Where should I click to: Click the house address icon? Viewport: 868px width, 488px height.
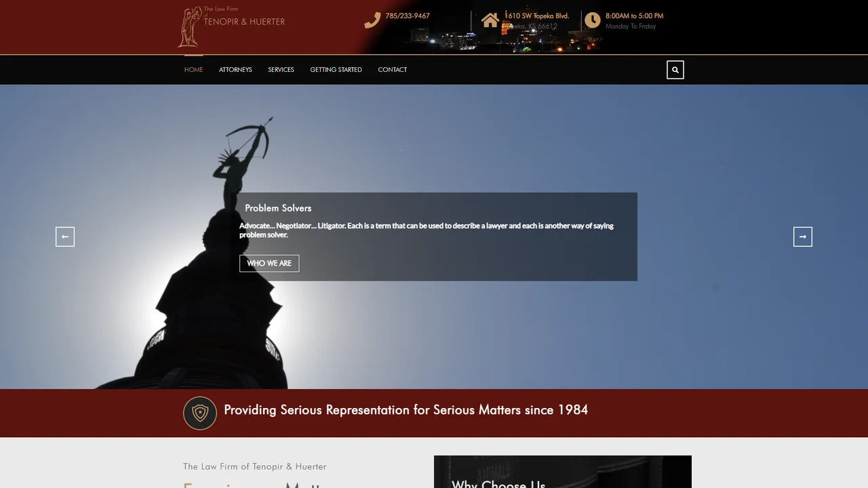pos(490,20)
